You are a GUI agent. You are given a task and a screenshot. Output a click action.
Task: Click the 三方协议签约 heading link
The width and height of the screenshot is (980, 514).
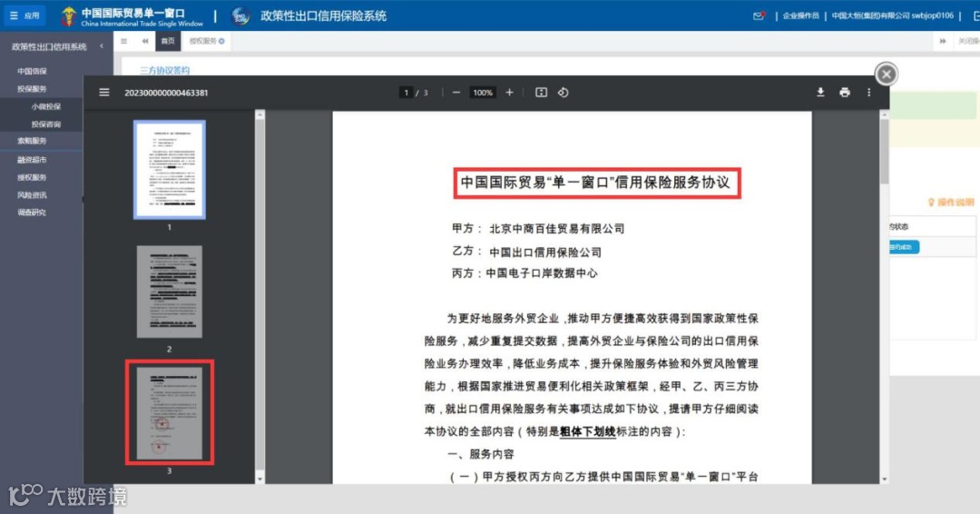point(165,70)
